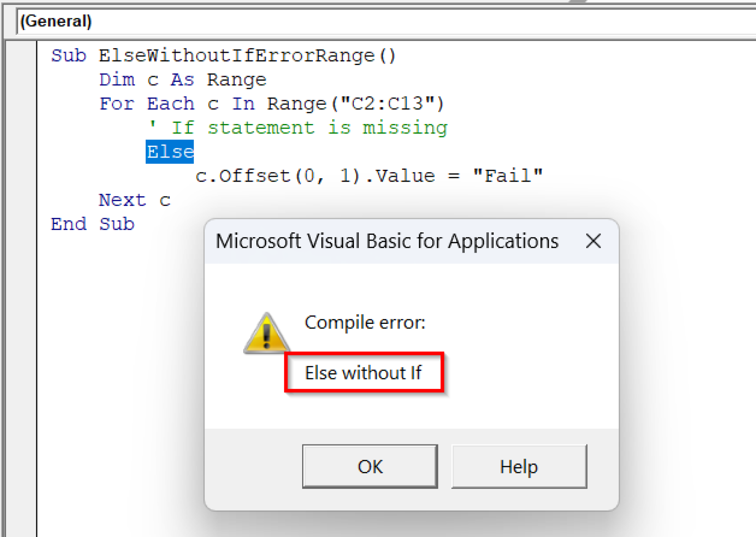Click the red-boxed 'Else without If' message

pos(364,373)
